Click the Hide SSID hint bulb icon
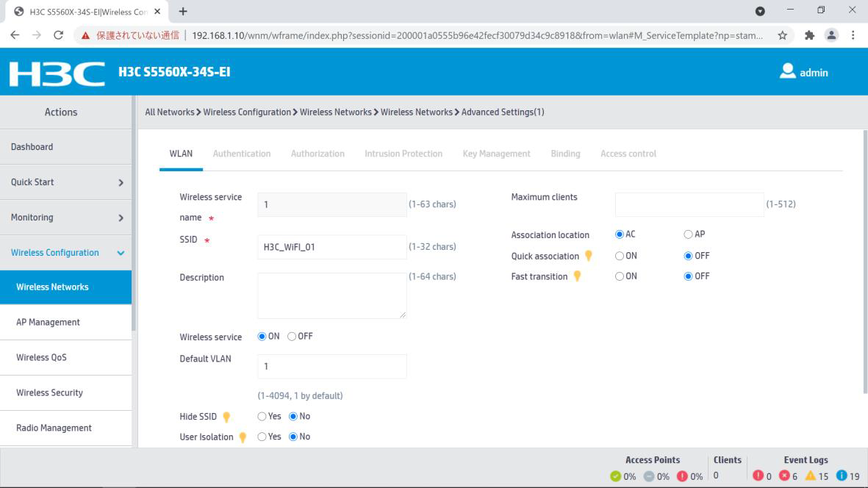 [226, 417]
